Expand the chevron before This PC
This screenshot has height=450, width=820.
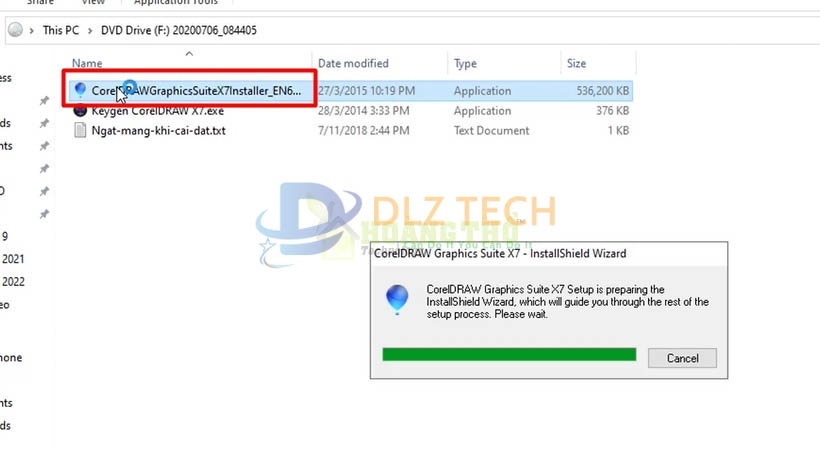point(32,30)
